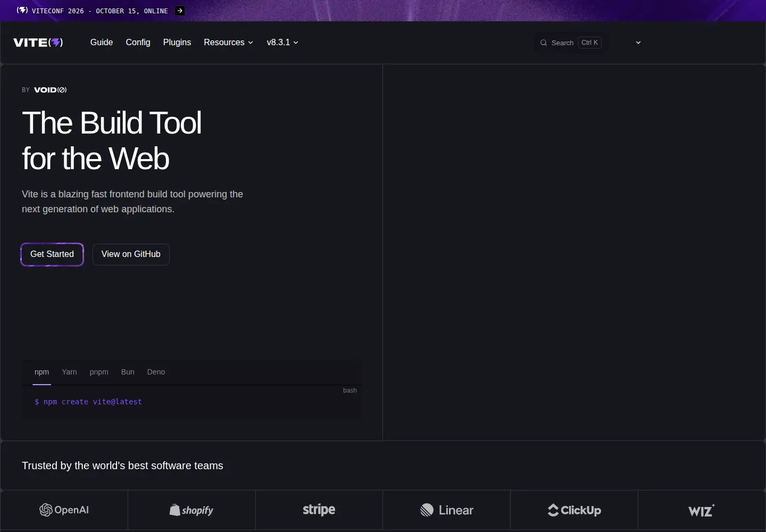Viewport: 766px width, 532px height.
Task: Expand the Resources dropdown menu
Action: click(x=228, y=43)
